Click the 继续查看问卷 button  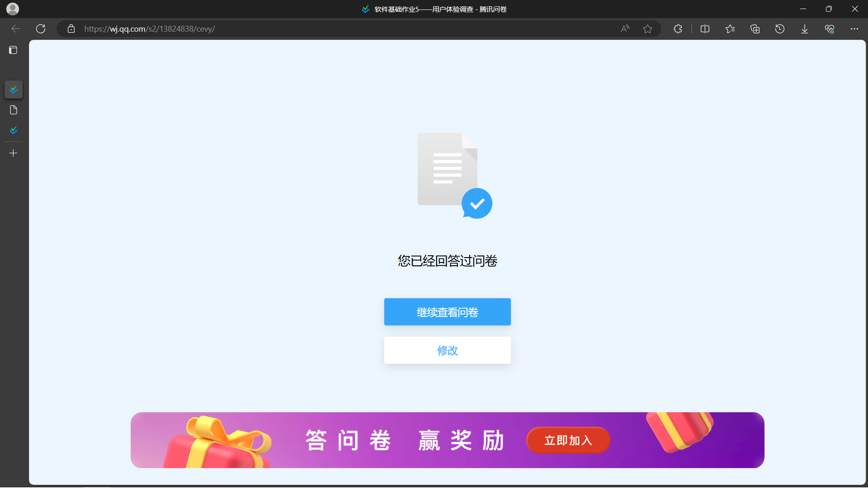point(447,312)
